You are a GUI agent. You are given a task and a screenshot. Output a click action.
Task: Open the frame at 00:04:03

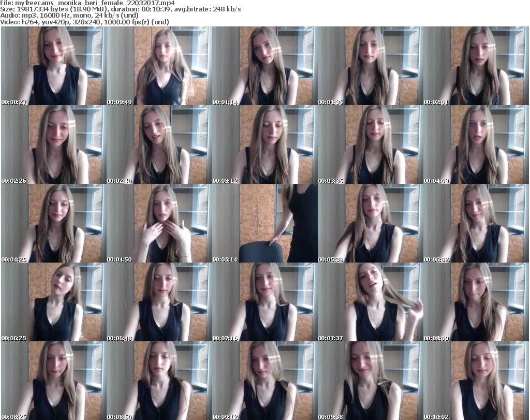click(x=476, y=144)
